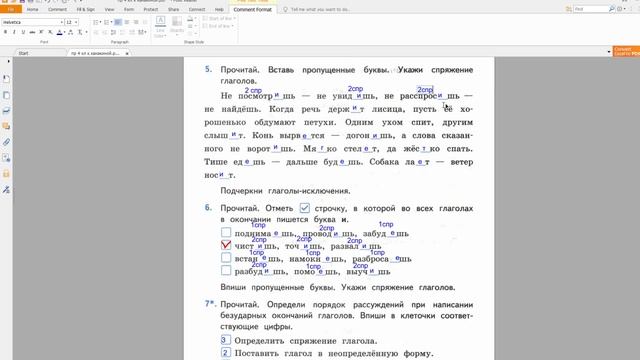Open the Digital Signatures pen panel
The height and width of the screenshot is (360, 640).
pos(6,189)
